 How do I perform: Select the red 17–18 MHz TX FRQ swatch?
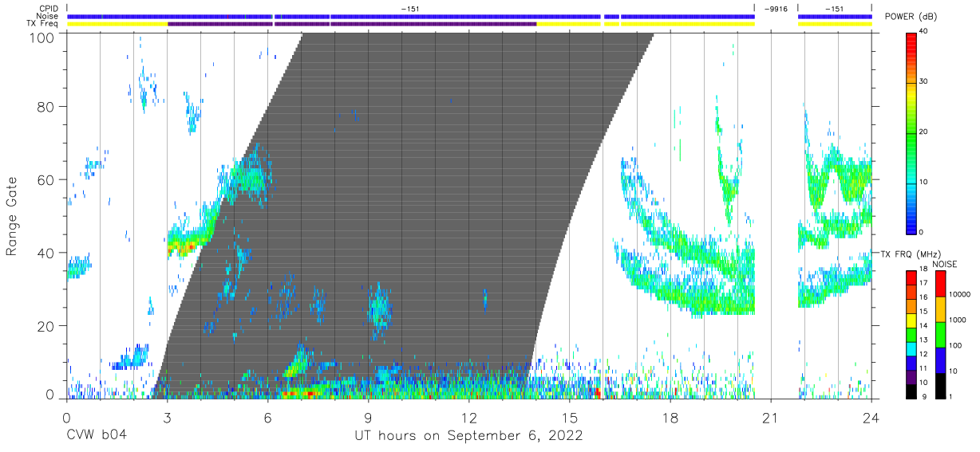911,277
